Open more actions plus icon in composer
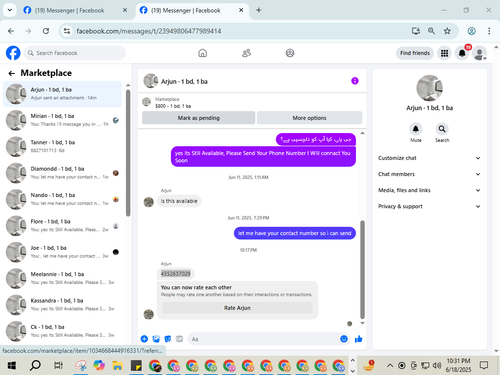This screenshot has height=375, width=500. click(x=144, y=339)
